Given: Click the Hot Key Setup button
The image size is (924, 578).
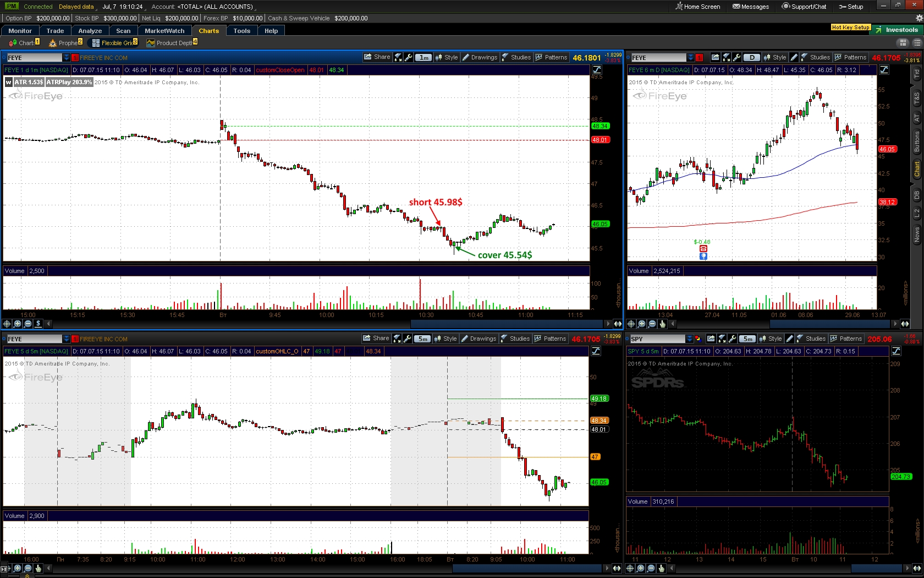Looking at the screenshot, I should click(850, 27).
